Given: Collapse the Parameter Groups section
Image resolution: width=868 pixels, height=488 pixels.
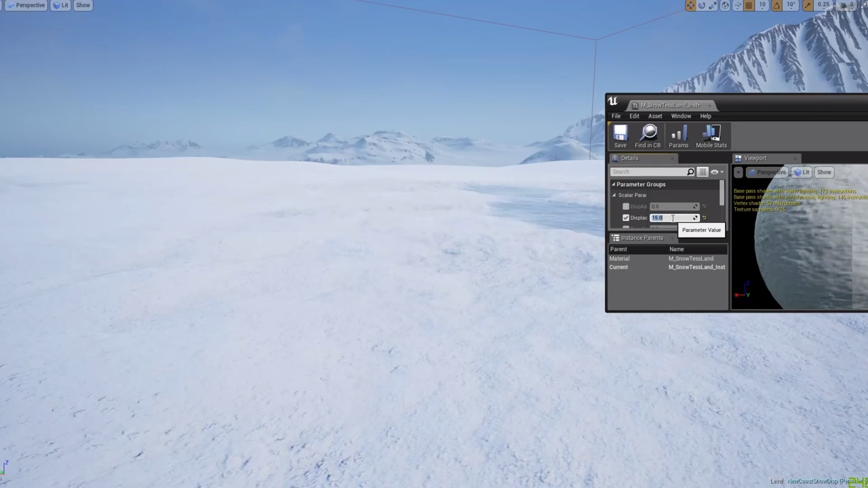Looking at the screenshot, I should pos(614,184).
